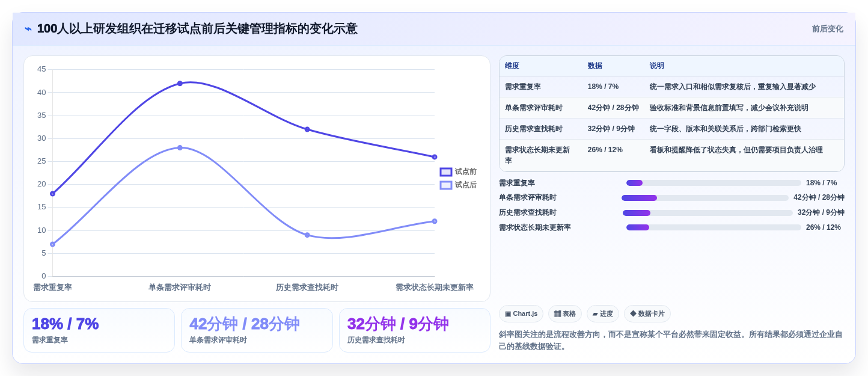Screen dimensions: 868x376
Task: Click the 18% / 7% summary card
Action: point(99,330)
